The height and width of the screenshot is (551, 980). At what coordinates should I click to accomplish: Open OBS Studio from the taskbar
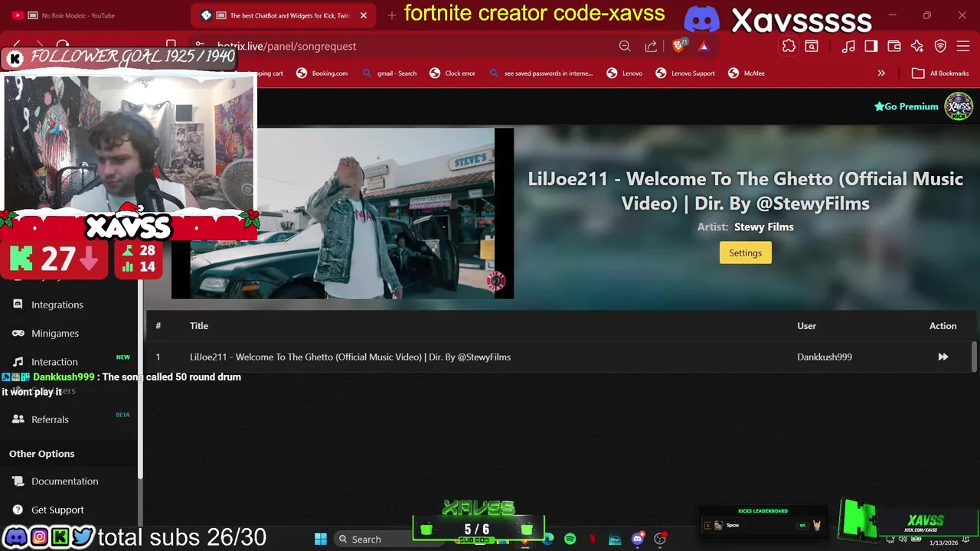(x=660, y=540)
